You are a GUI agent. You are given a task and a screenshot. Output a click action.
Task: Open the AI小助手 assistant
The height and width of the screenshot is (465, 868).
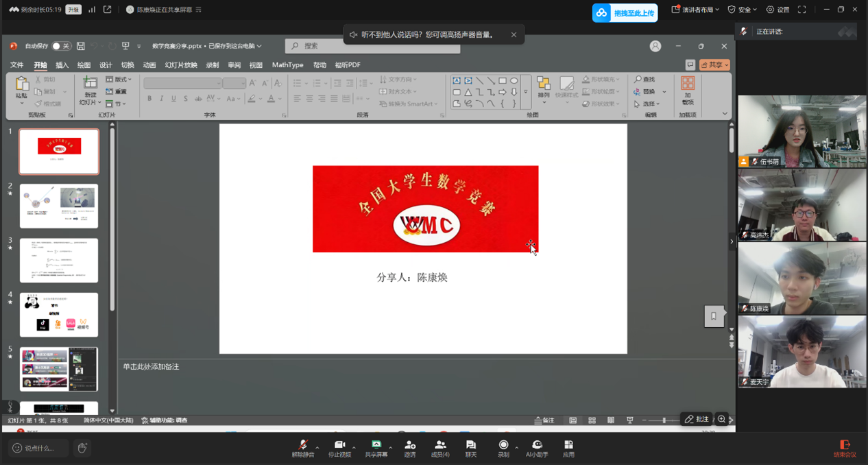537,448
